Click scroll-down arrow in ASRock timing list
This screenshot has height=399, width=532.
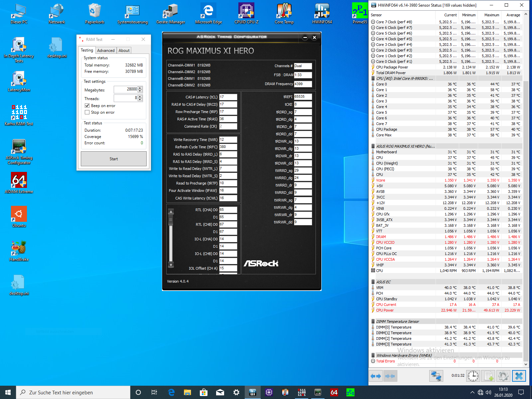171,265
